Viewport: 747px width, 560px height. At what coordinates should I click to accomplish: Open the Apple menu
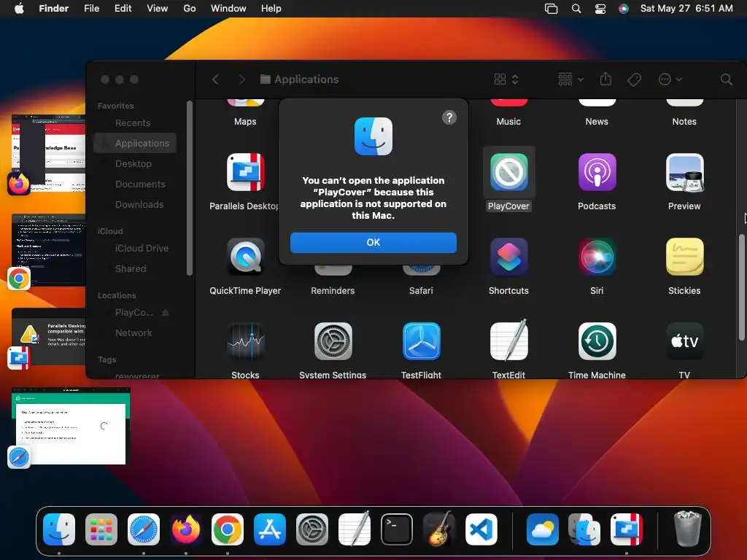click(19, 9)
